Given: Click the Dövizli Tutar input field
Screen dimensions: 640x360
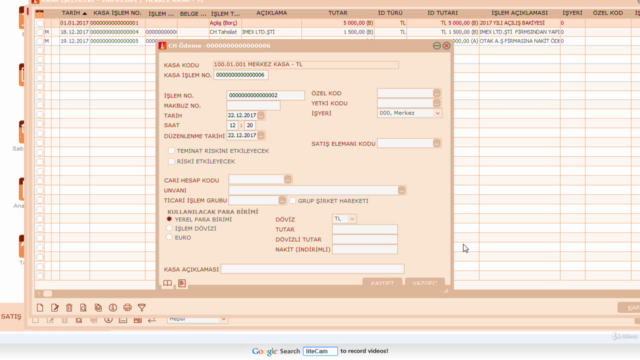Looking at the screenshot, I should (x=365, y=239).
